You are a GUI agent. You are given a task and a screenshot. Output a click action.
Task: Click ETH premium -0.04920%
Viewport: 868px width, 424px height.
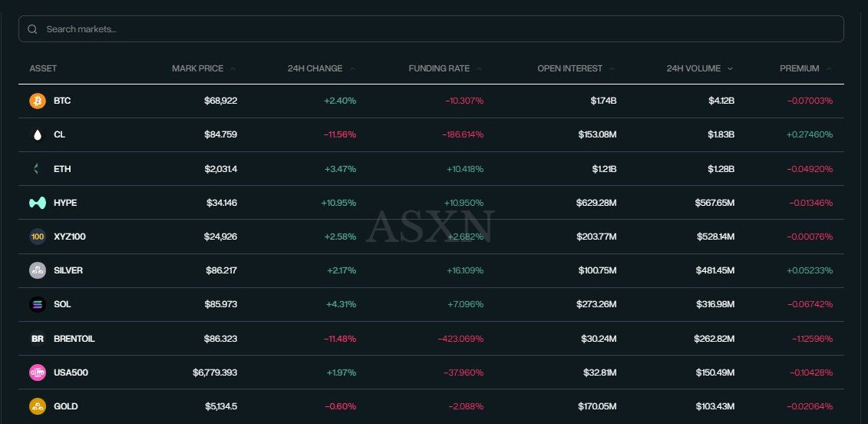click(x=810, y=169)
